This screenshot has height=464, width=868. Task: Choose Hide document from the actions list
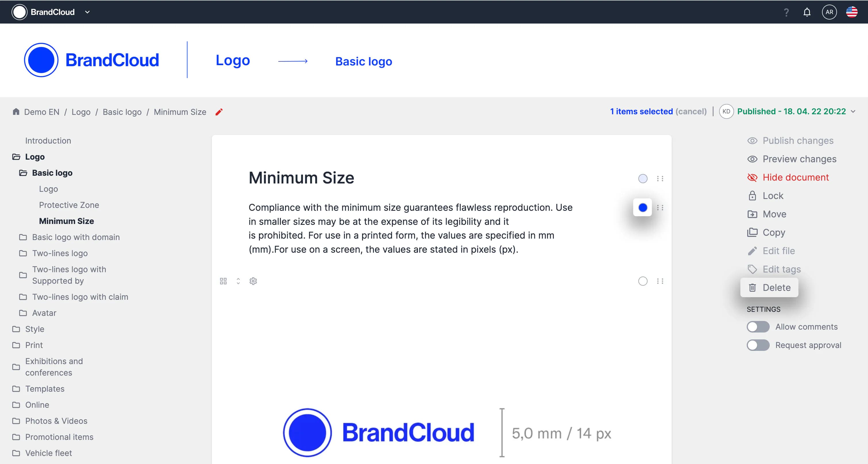795,177
